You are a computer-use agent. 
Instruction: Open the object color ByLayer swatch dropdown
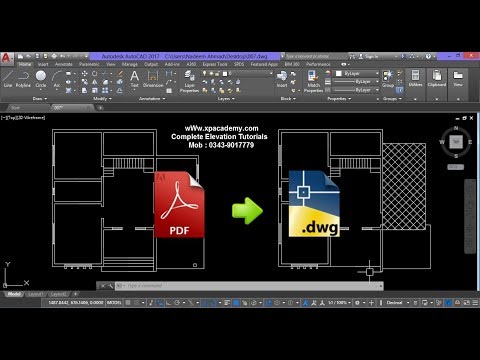click(356, 73)
